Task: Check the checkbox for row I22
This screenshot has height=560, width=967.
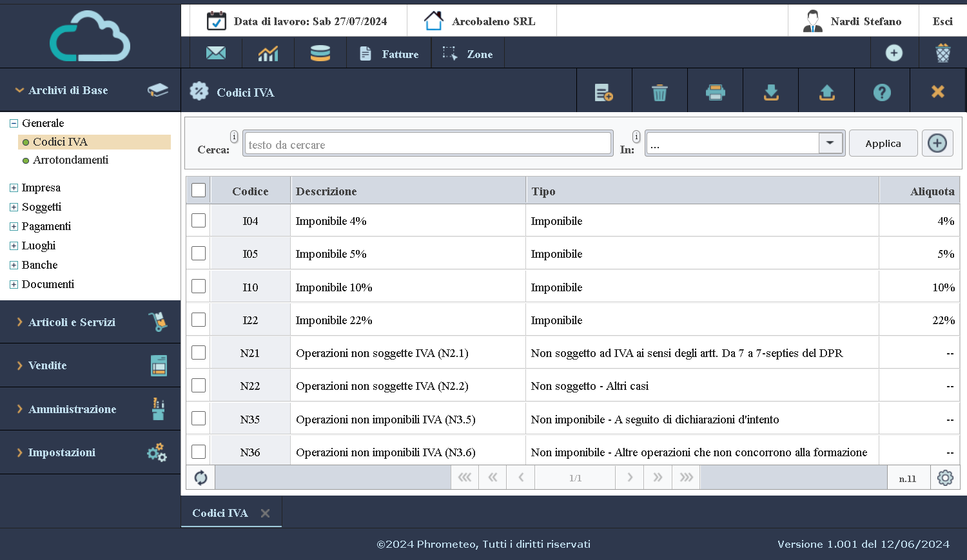Action: (199, 319)
